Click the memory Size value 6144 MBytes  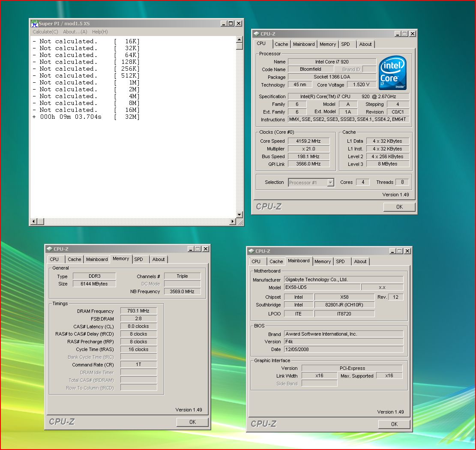point(94,284)
